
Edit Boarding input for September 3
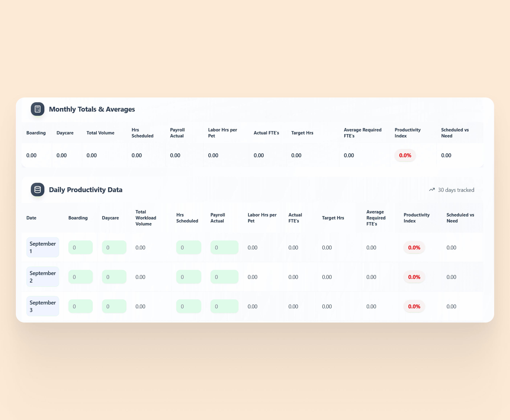coord(80,307)
